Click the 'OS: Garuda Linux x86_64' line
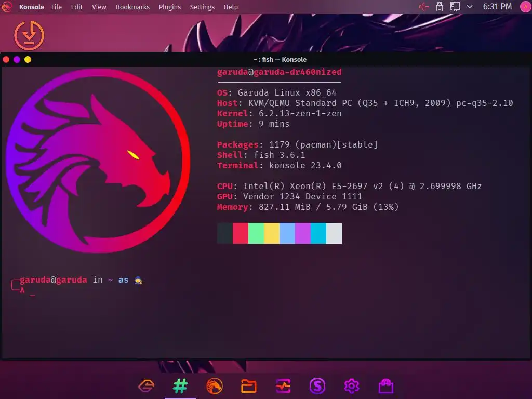This screenshot has width=532, height=399. [x=276, y=92]
